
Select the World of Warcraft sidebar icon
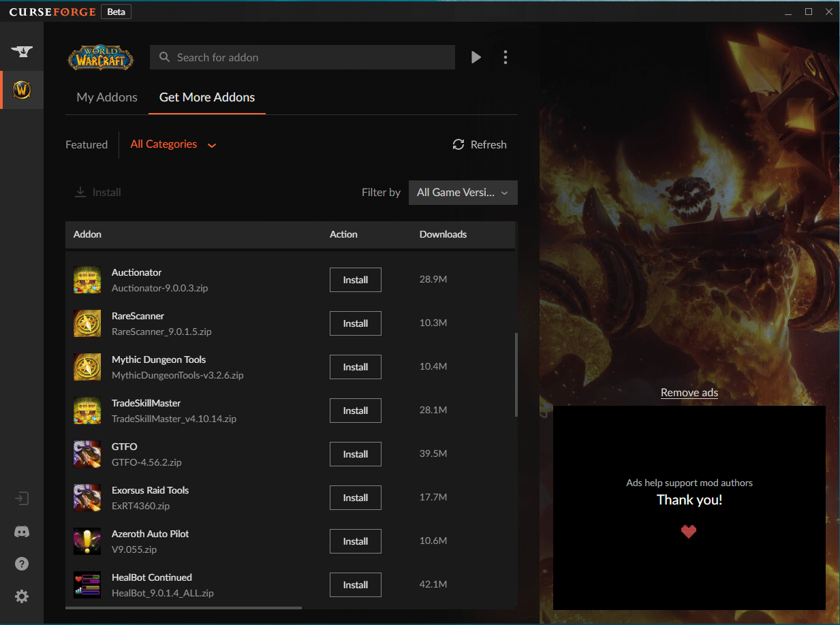pos(22,90)
